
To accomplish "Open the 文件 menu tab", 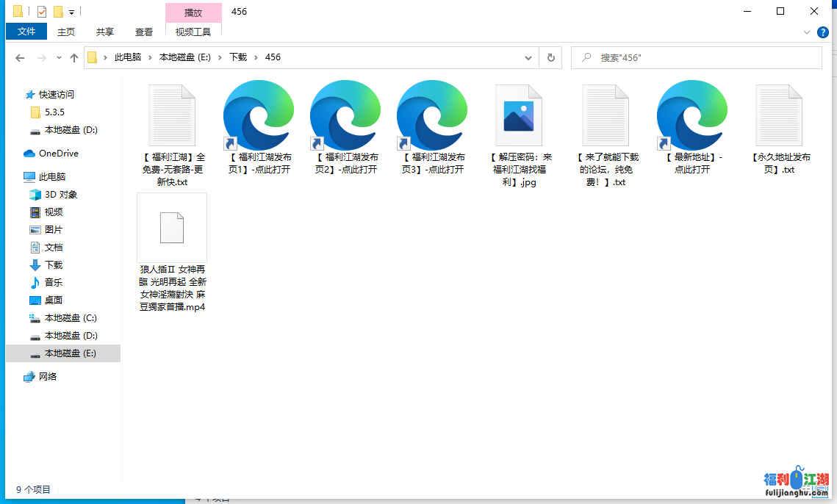I will coord(26,32).
